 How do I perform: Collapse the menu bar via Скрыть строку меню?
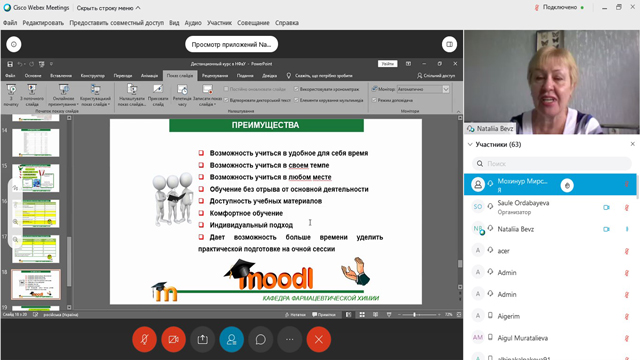point(108,8)
